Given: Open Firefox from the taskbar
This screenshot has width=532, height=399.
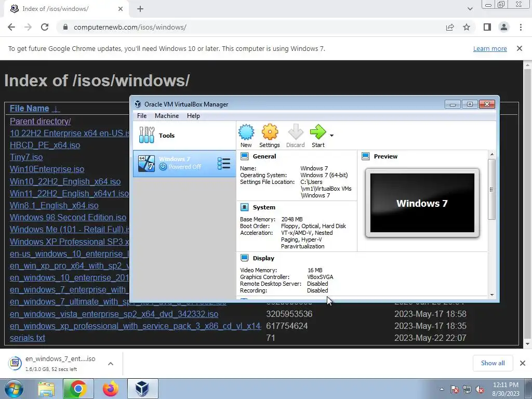Looking at the screenshot, I should pyautogui.click(x=110, y=389).
